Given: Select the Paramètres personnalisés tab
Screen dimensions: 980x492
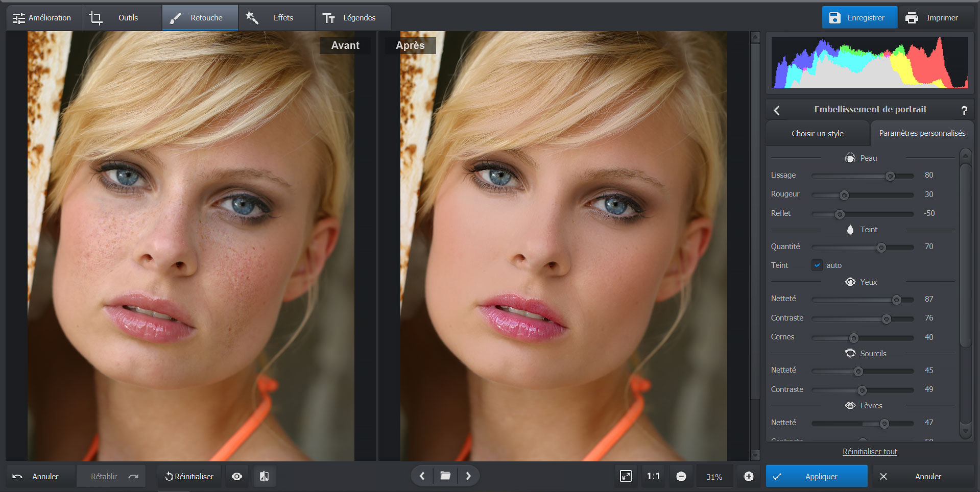Looking at the screenshot, I should (x=922, y=133).
